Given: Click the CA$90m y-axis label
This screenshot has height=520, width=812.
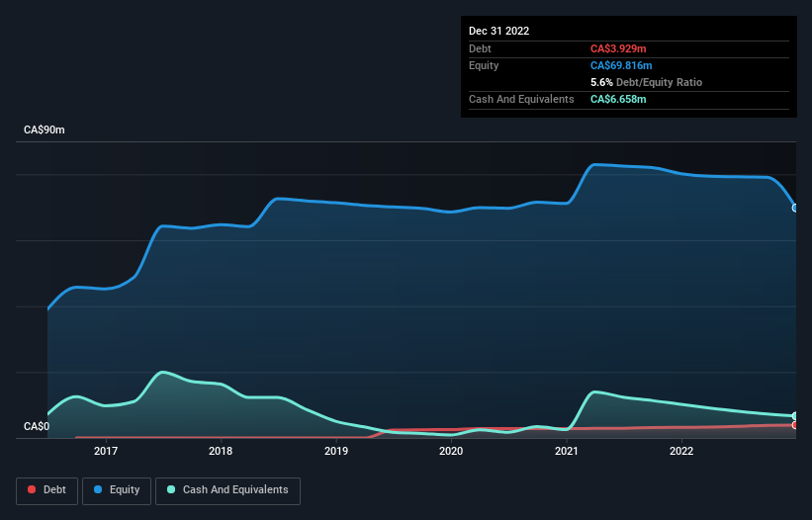Looking at the screenshot, I should point(45,130).
